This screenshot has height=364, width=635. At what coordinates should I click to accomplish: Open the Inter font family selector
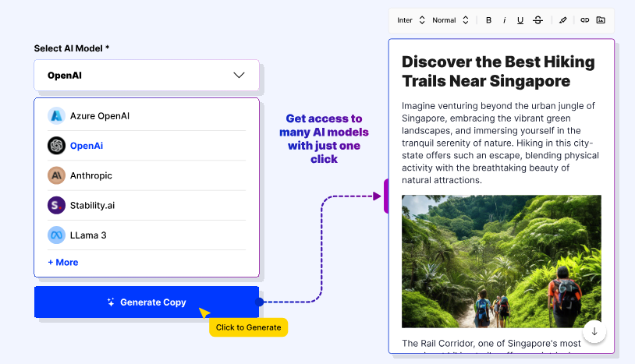(411, 20)
